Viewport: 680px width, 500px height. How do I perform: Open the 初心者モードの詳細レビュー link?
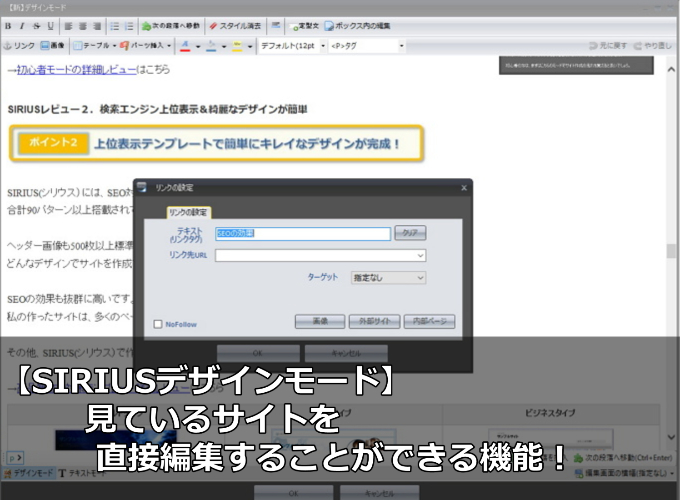click(x=76, y=69)
